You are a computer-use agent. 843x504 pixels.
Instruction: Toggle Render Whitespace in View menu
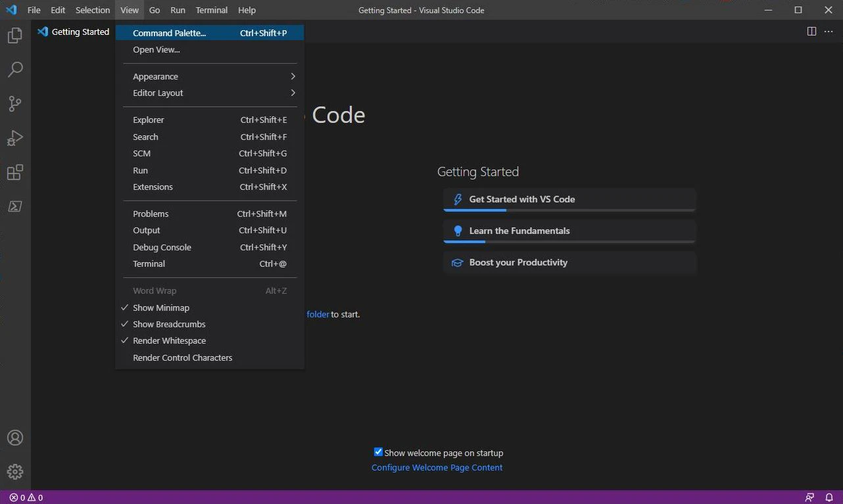tap(210, 340)
